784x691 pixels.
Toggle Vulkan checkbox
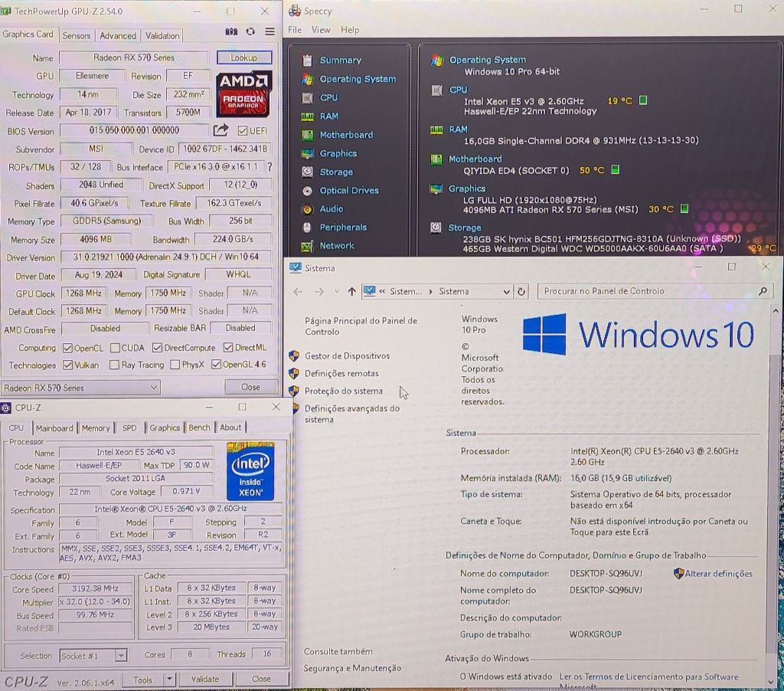tap(67, 365)
